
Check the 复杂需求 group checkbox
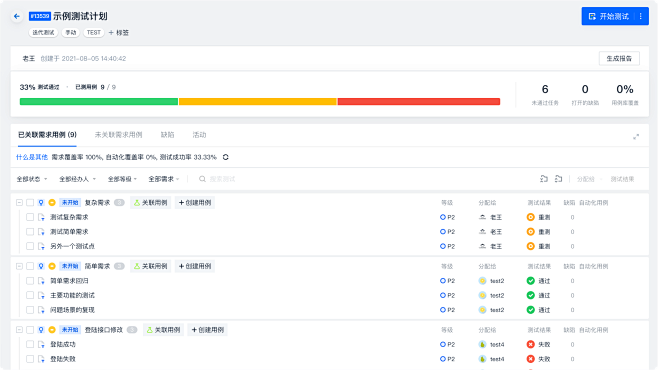[x=30, y=203]
